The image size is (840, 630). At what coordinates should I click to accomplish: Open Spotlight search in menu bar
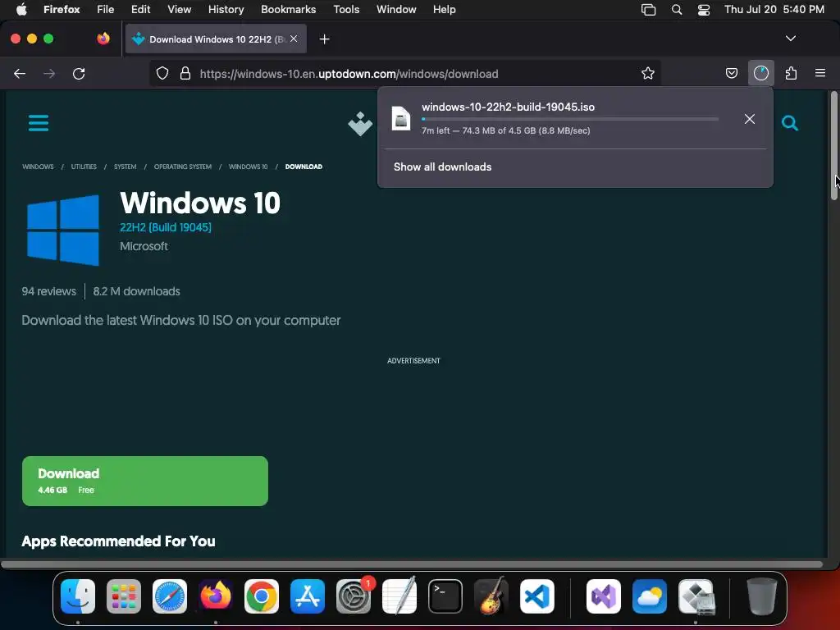pos(677,10)
